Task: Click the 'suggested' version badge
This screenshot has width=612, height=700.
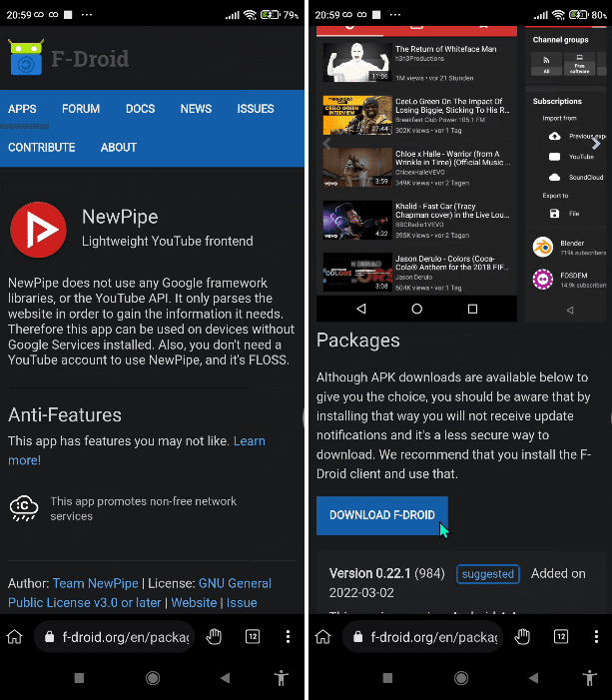Action: [x=488, y=574]
